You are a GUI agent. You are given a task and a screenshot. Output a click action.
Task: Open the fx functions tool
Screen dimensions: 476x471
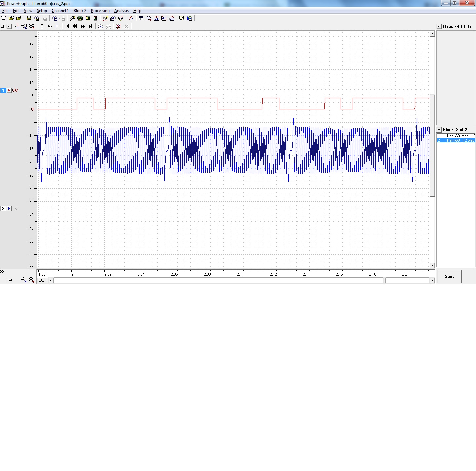click(131, 18)
